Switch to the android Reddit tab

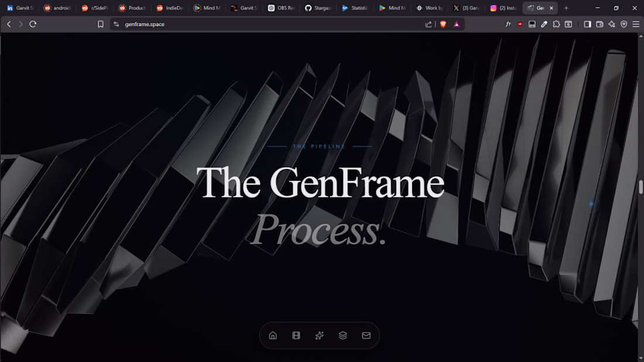(58, 8)
